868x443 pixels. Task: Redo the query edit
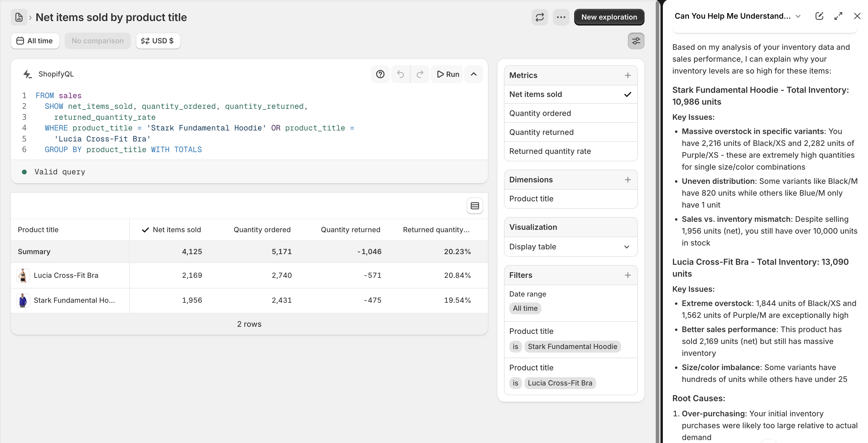click(420, 74)
